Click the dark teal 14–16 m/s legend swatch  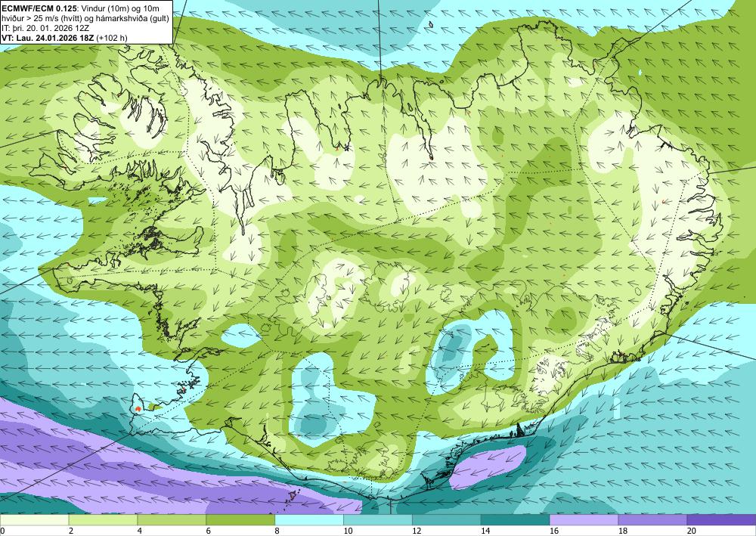click(x=516, y=520)
